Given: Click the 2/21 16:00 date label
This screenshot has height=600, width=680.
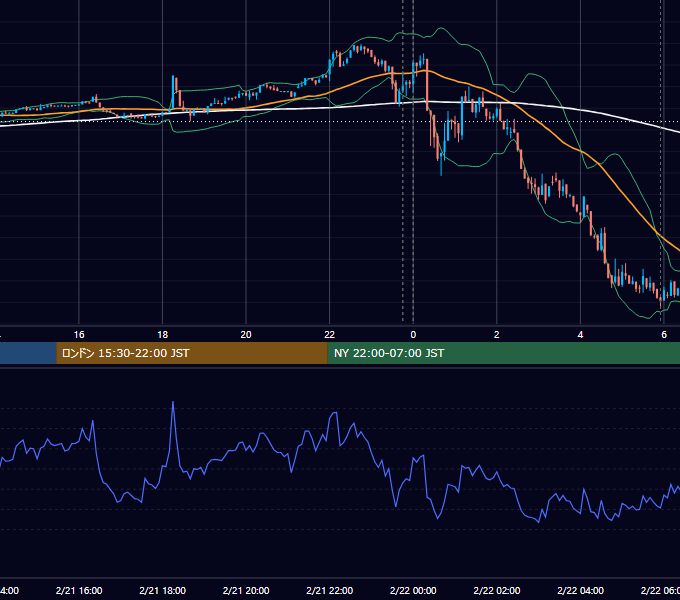Looking at the screenshot, I should pyautogui.click(x=79, y=590).
